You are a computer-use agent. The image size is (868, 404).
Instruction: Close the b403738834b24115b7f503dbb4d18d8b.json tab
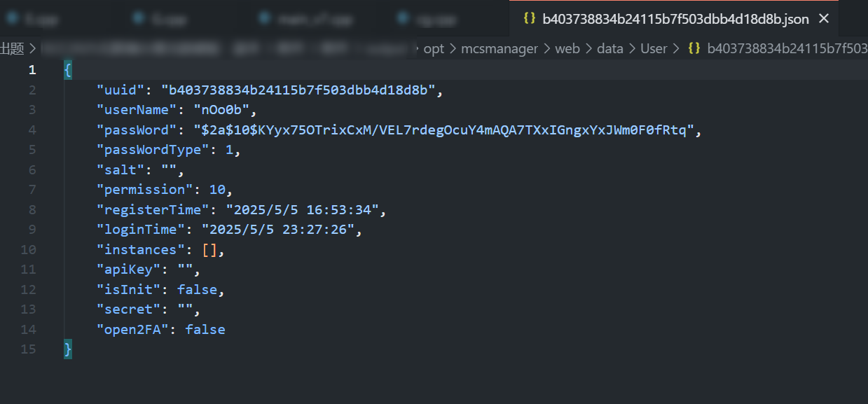point(823,19)
